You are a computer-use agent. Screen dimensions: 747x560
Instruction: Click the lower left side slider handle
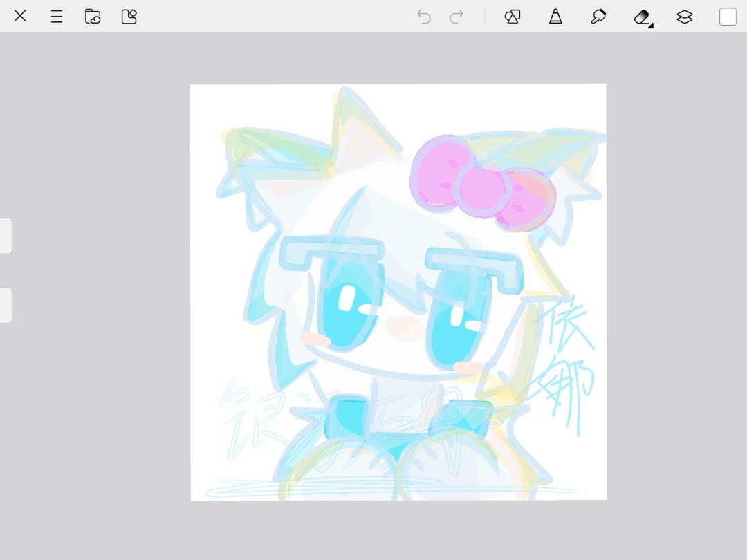[6, 306]
